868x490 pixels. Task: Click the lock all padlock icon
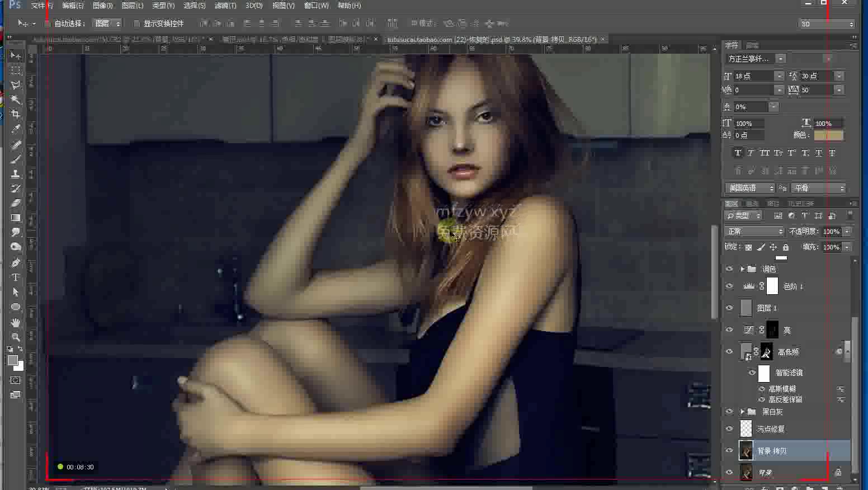pyautogui.click(x=786, y=247)
